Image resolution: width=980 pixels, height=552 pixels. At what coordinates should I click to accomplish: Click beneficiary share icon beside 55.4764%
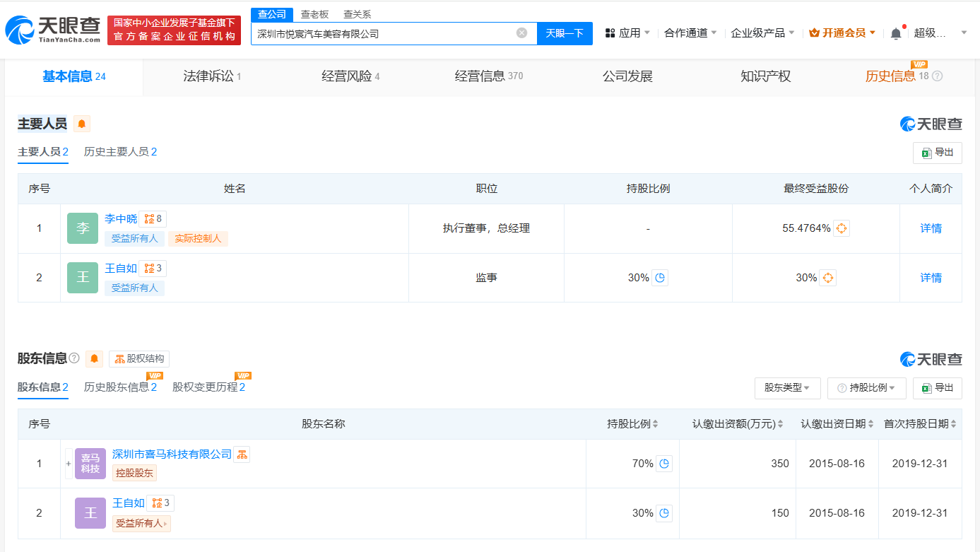point(841,228)
